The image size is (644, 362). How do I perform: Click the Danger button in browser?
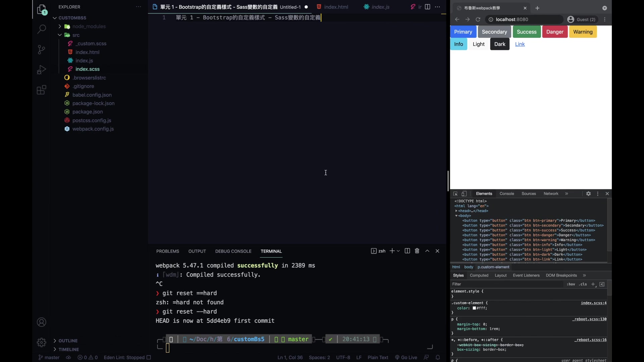coord(554,32)
